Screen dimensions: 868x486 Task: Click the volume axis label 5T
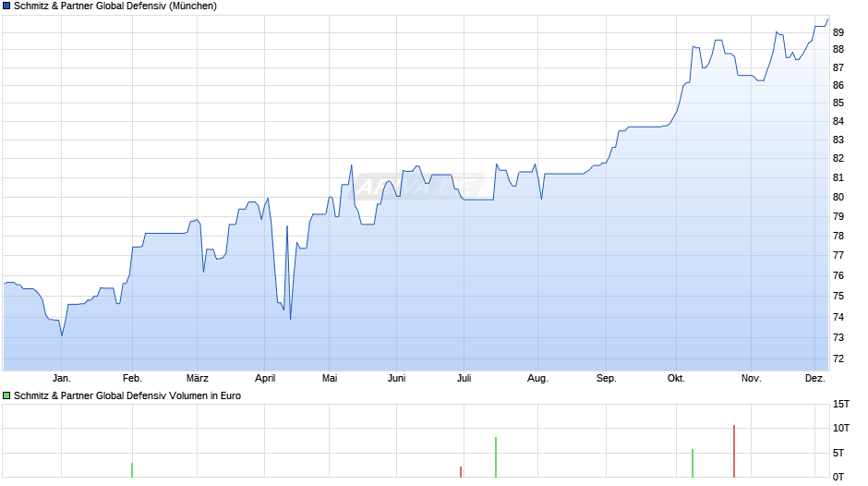838,454
